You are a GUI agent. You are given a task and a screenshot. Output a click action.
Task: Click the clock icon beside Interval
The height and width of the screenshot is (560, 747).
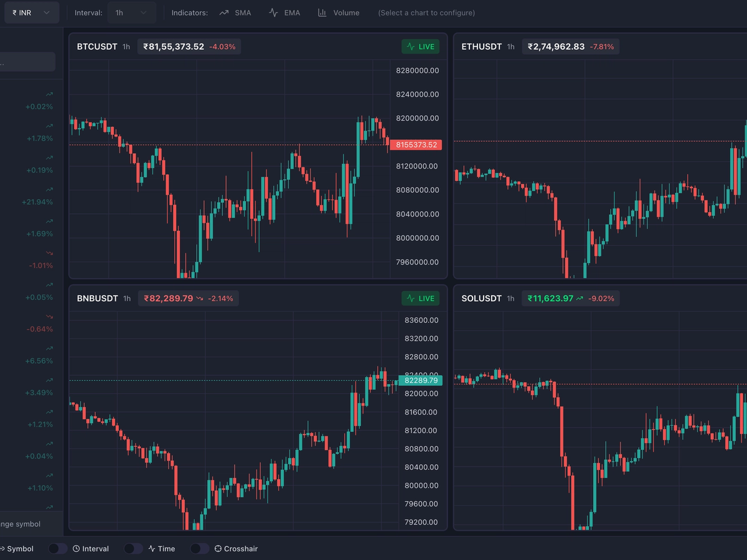[x=76, y=549]
